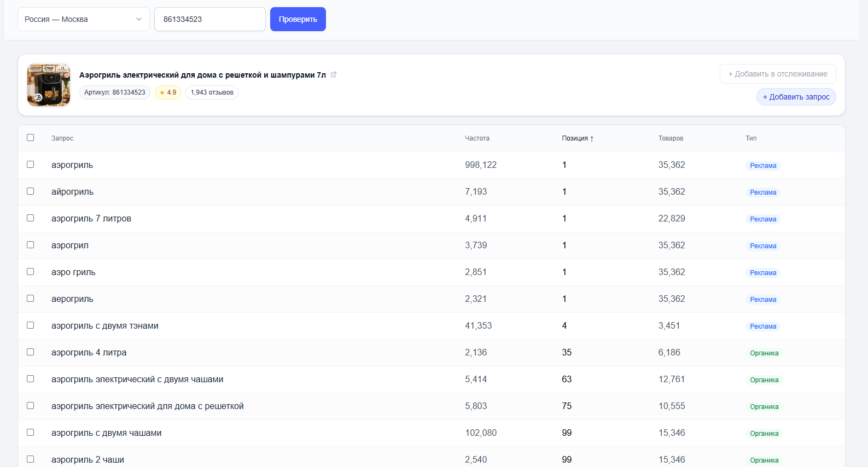868x467 pixels.
Task: Open the Россия — Москва region dropdown
Action: point(84,19)
